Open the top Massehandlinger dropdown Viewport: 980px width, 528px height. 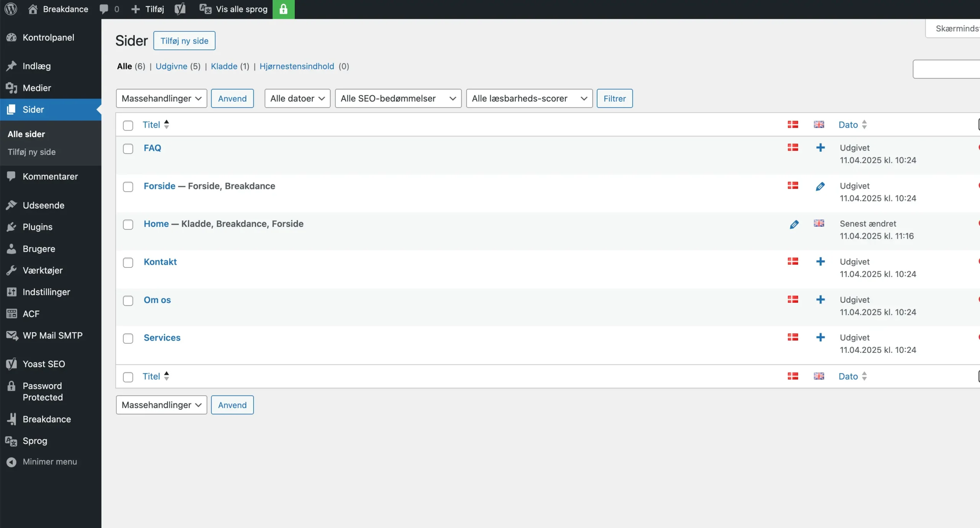[x=161, y=98]
